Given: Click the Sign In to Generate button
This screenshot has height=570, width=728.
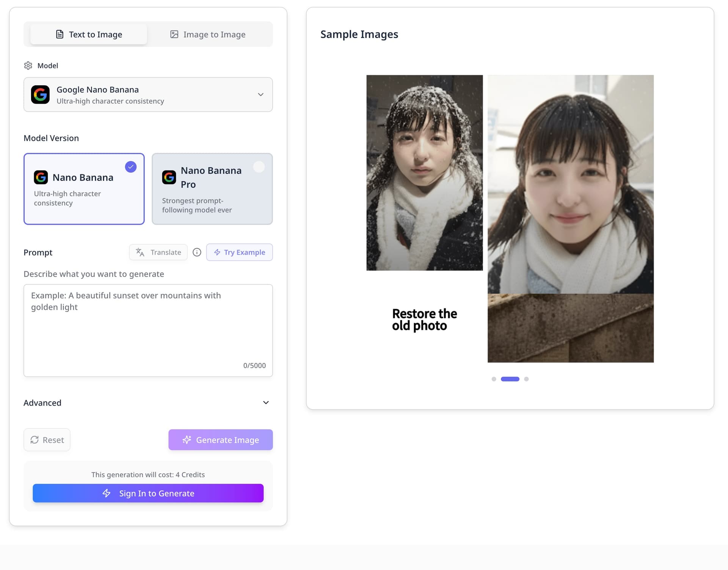Looking at the screenshot, I should [148, 493].
